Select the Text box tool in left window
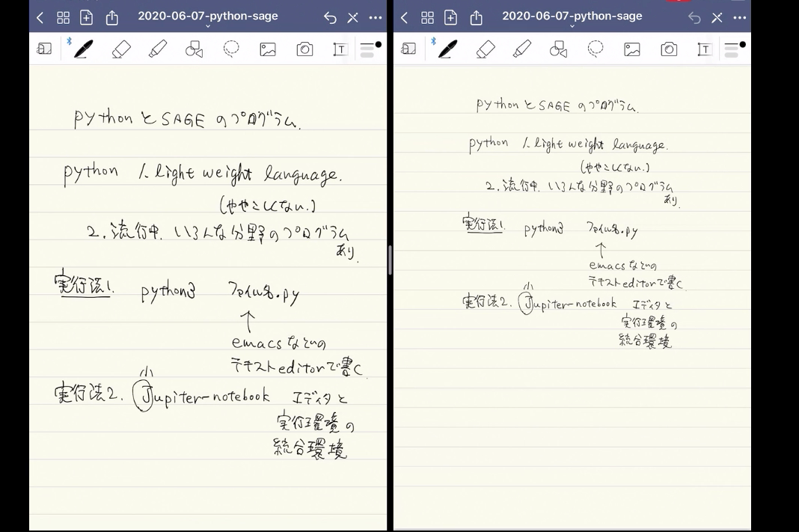The height and width of the screenshot is (532, 799). [340, 49]
